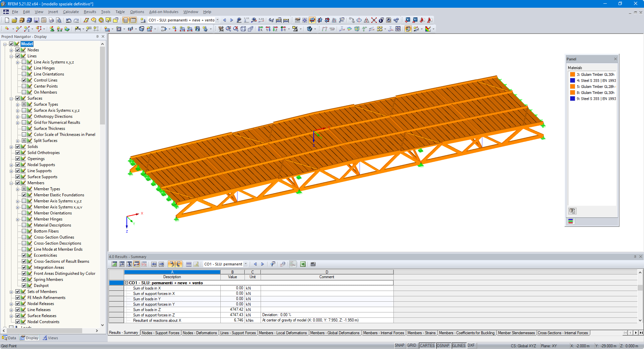Go to the next load case
Image resolution: width=644 pixels, height=349 pixels.
click(231, 20)
